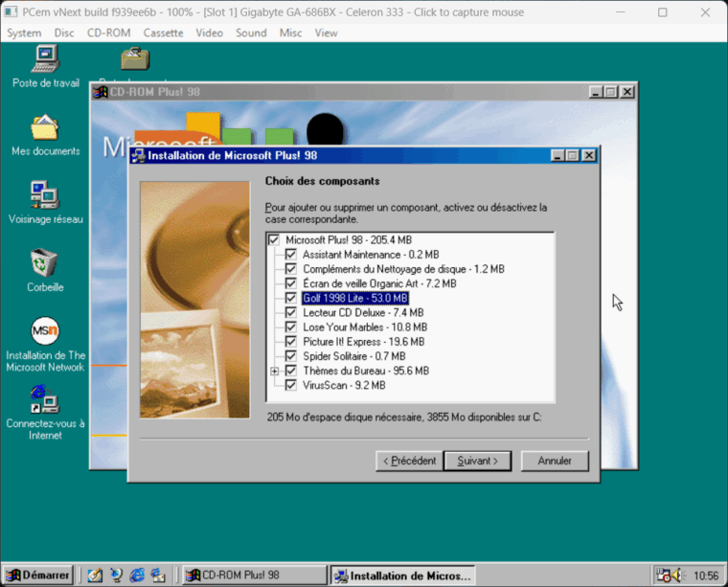Click the Show Desktop quick launch icon
Screen dimensions: 728x587
(95, 576)
